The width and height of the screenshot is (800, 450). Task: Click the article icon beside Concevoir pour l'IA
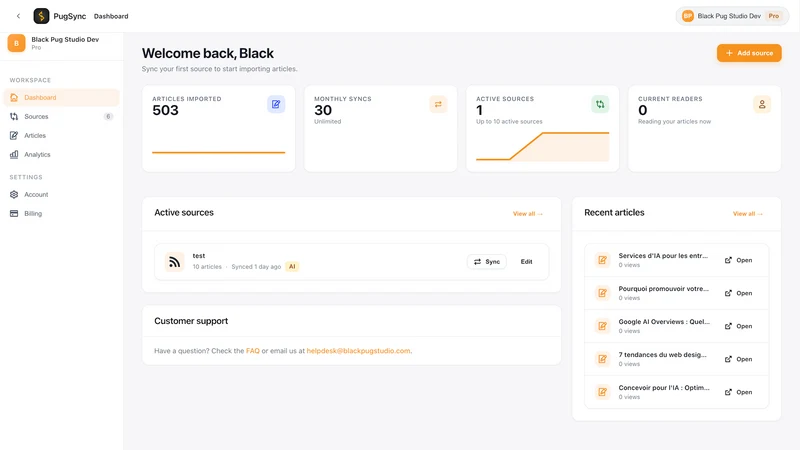(603, 392)
